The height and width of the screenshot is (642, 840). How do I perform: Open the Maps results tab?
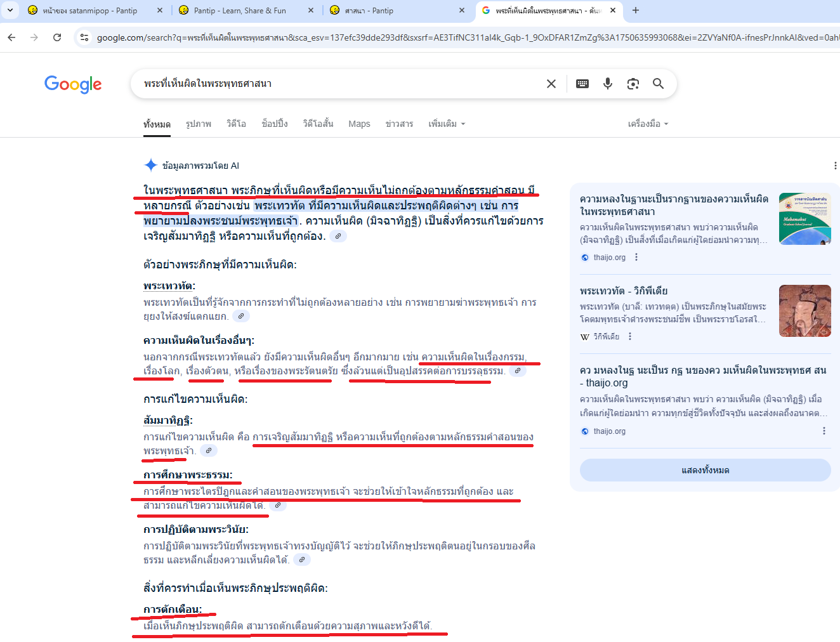pyautogui.click(x=359, y=124)
